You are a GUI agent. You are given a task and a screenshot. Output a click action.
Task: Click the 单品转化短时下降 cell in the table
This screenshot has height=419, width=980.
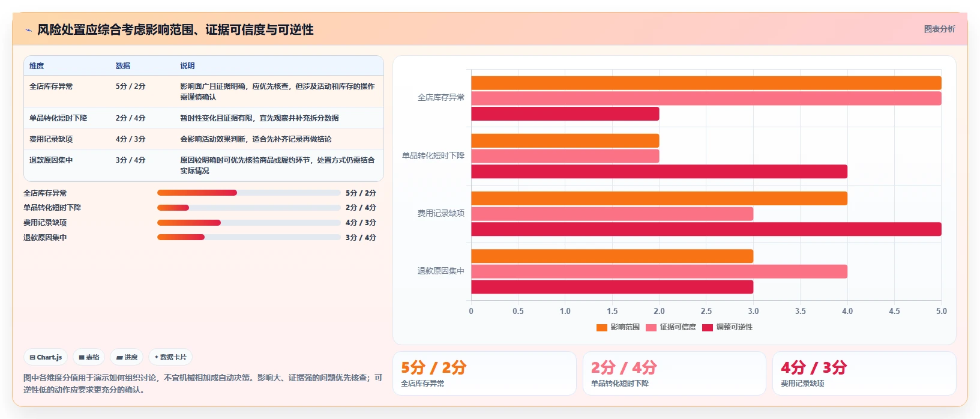pos(58,118)
